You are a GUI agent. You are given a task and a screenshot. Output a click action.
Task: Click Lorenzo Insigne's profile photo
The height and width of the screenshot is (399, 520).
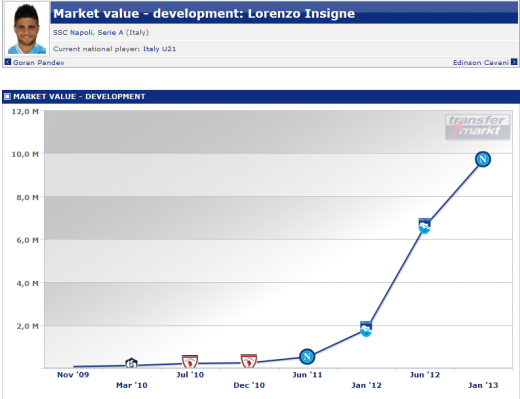pyautogui.click(x=27, y=28)
